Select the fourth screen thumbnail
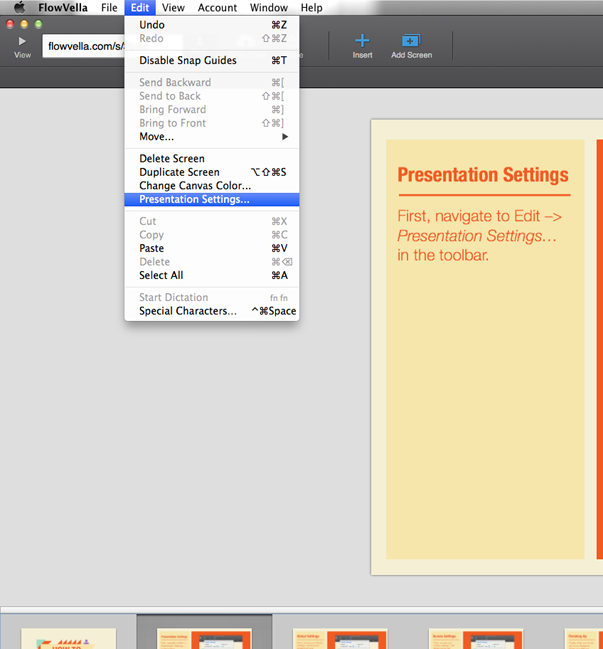Image resolution: width=603 pixels, height=649 pixels. 476,638
